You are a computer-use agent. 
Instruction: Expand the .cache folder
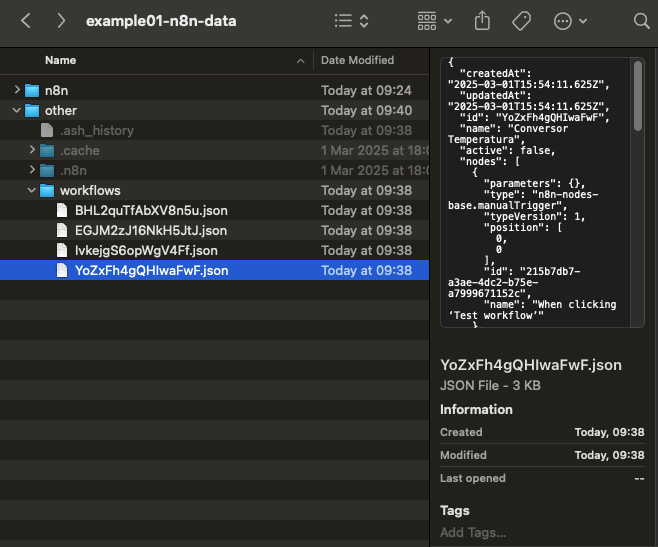32,149
